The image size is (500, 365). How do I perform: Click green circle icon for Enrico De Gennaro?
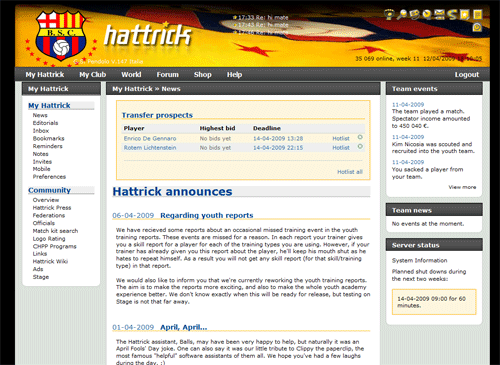click(x=360, y=137)
